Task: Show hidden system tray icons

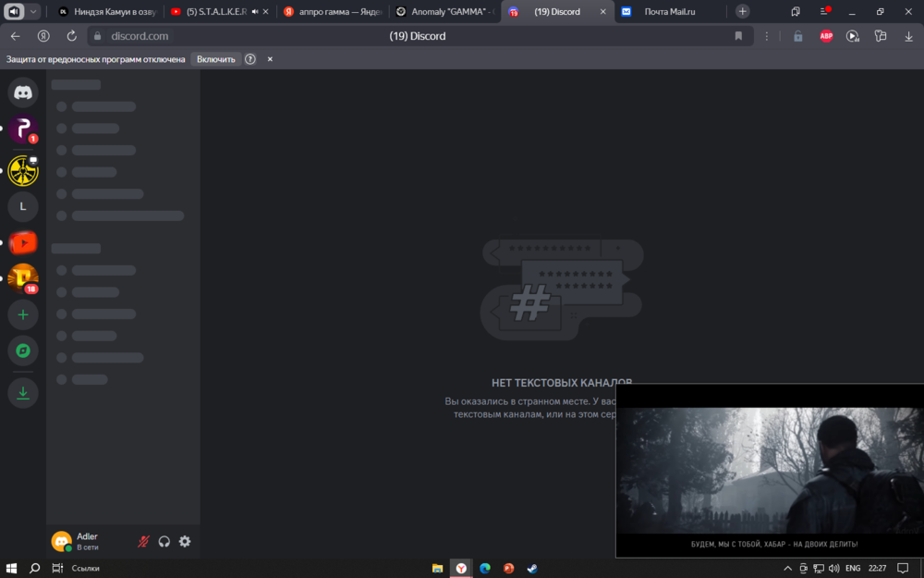Action: tap(787, 568)
